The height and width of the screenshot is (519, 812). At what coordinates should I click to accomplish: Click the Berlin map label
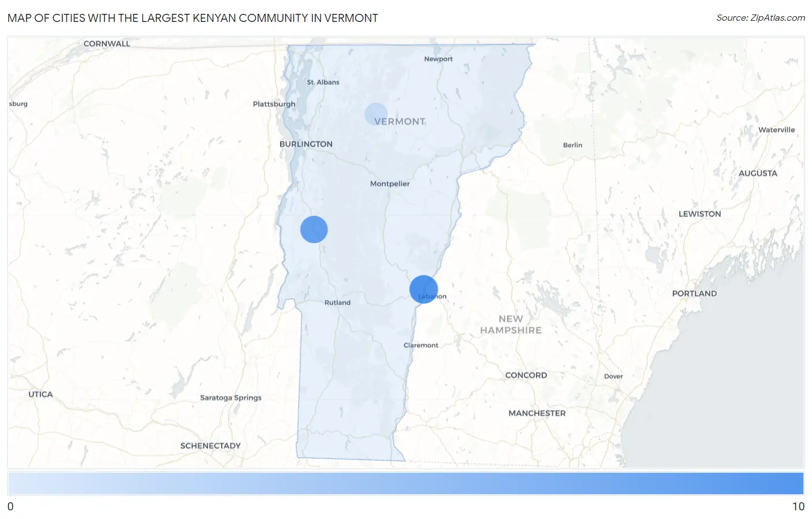click(573, 145)
